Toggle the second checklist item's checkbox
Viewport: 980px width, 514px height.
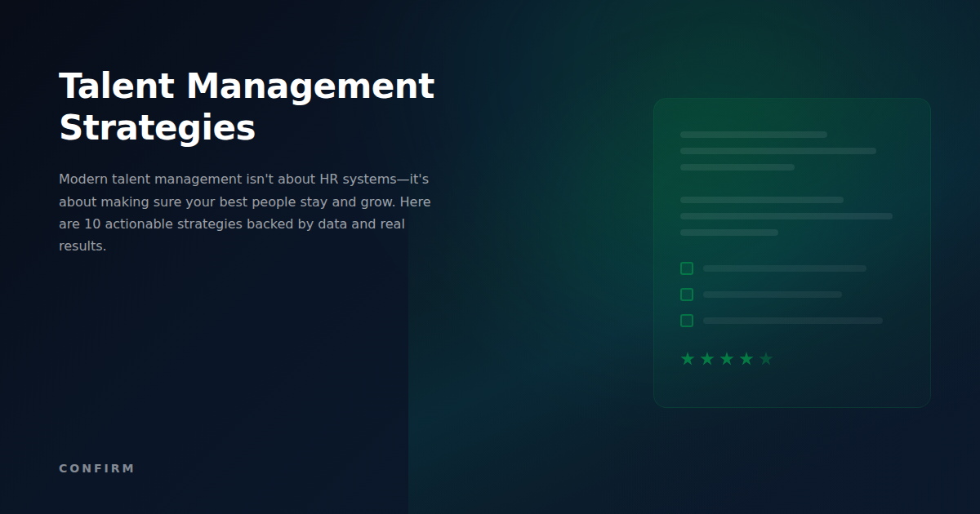coord(686,294)
